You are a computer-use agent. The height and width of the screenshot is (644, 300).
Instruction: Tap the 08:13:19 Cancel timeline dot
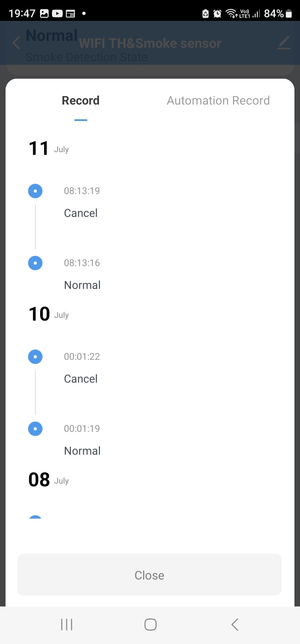(x=35, y=191)
